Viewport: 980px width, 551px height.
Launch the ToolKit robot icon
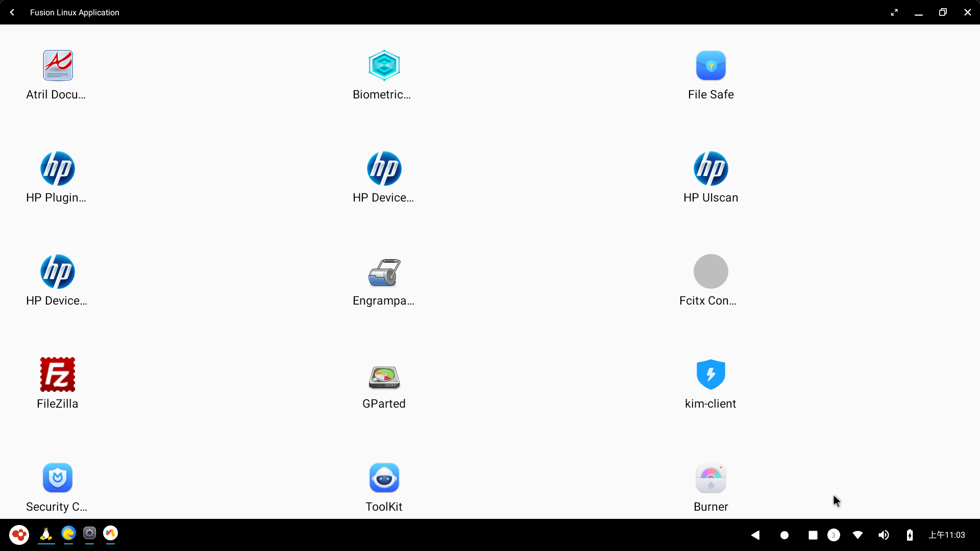(384, 478)
